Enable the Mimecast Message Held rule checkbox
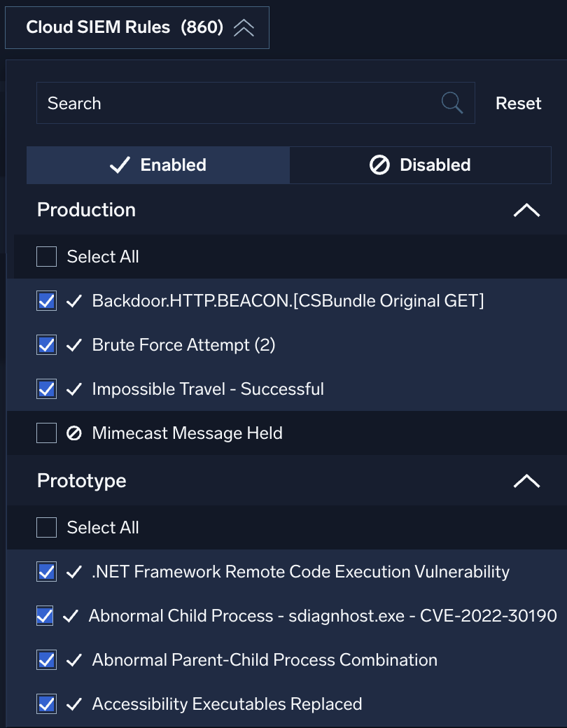This screenshot has width=567, height=728. pos(45,433)
